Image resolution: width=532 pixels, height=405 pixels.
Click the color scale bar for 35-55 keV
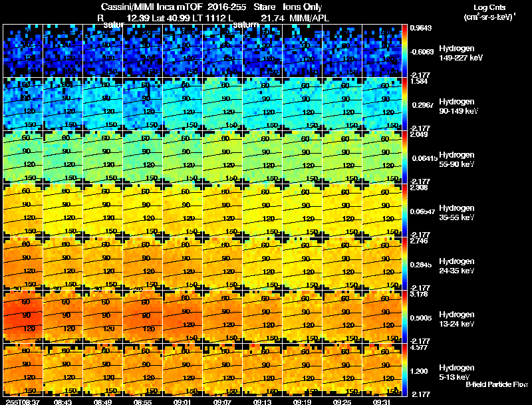point(404,211)
